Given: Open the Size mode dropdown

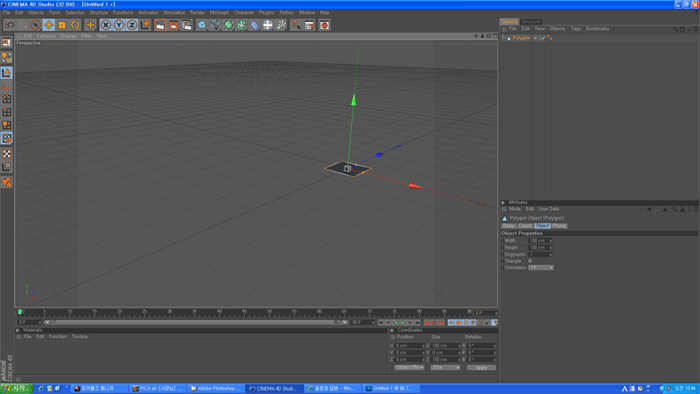Looking at the screenshot, I should (445, 367).
